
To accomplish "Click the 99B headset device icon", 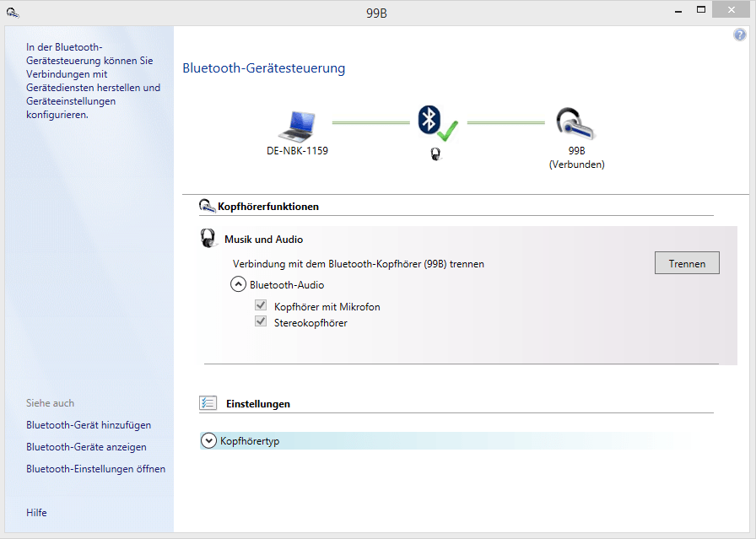I will coord(575,124).
